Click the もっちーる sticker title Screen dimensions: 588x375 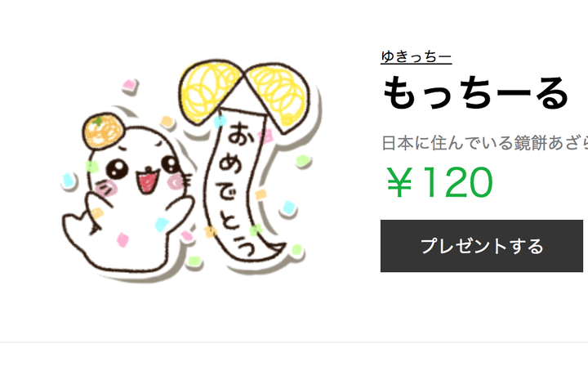475,92
